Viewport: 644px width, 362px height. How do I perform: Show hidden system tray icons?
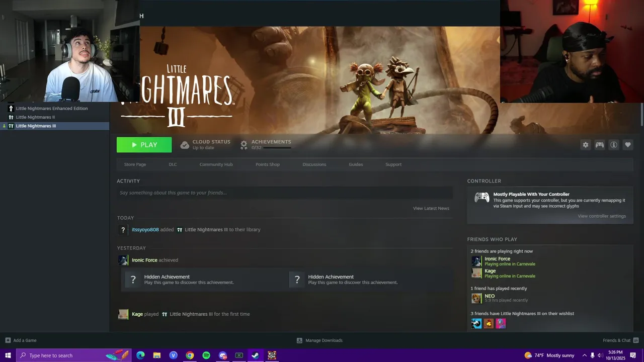(584, 355)
